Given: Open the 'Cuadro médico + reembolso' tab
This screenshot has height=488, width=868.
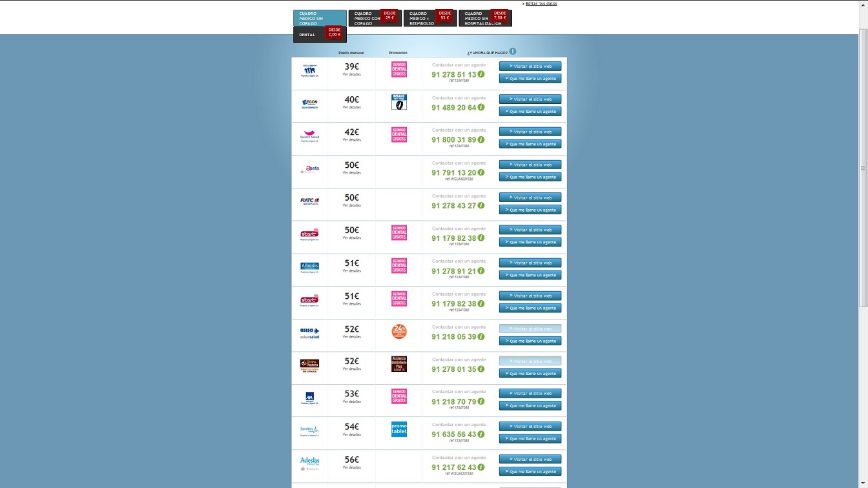Looking at the screenshot, I should (x=430, y=18).
